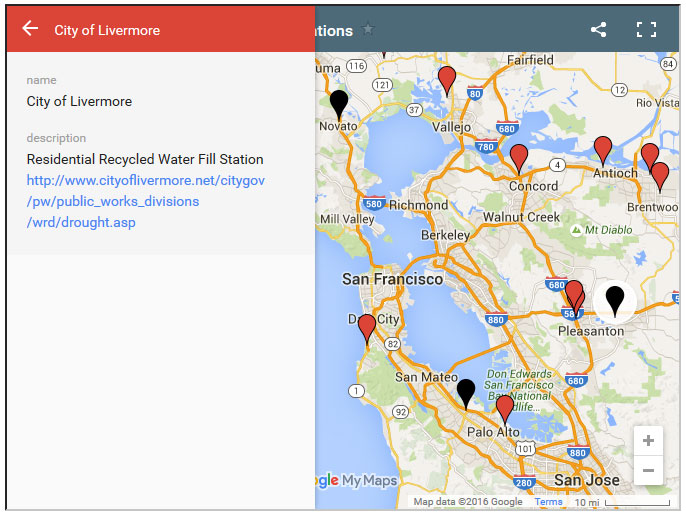
Task: Click the Mill Valley map label
Action: [x=347, y=219]
